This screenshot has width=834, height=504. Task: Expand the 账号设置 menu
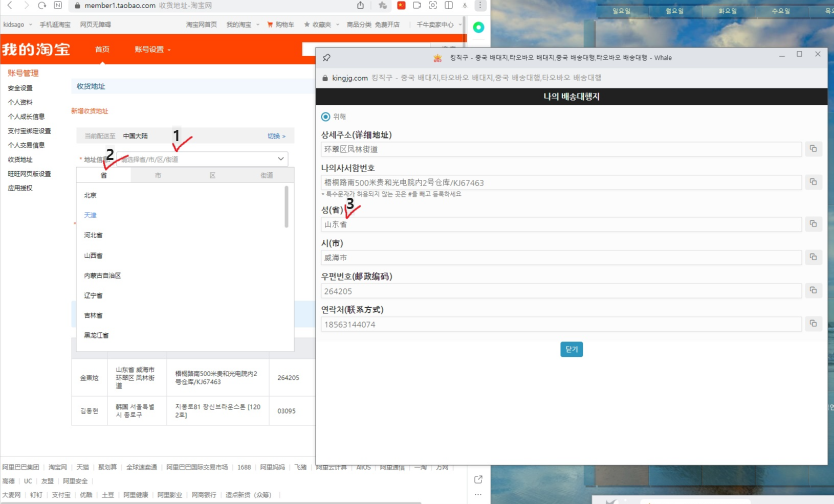[152, 50]
